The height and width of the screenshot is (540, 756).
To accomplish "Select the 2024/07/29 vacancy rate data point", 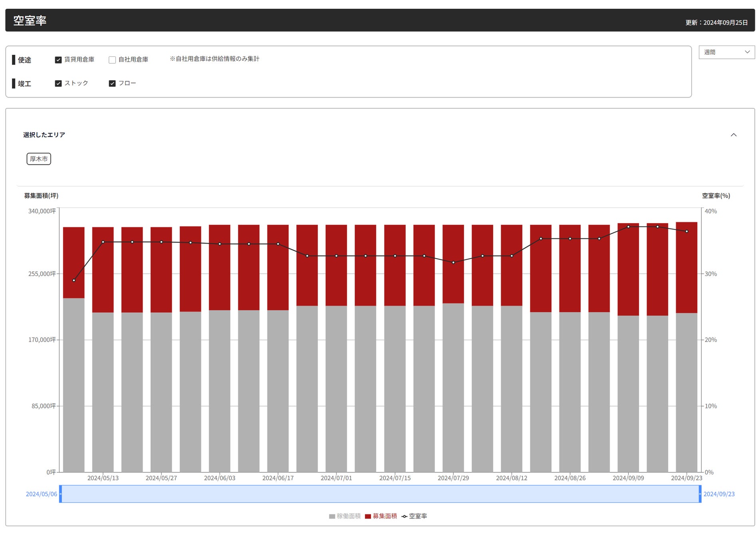I will click(x=453, y=262).
